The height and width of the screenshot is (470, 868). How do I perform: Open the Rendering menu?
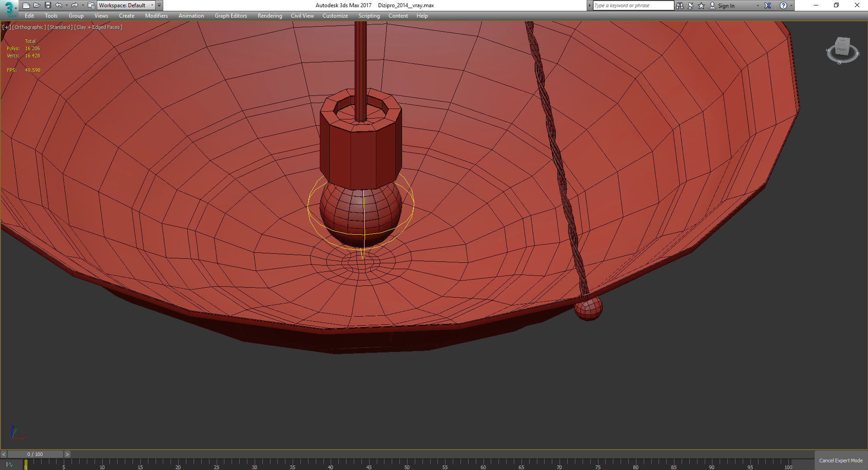270,16
